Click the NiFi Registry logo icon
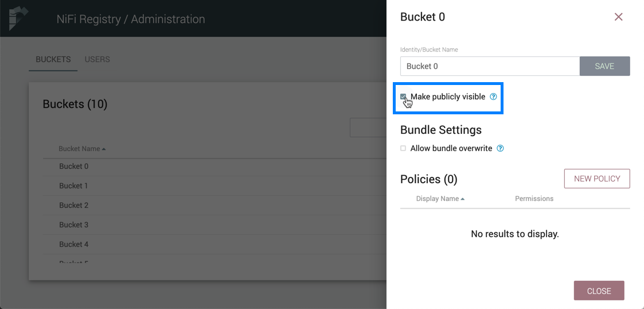Viewport: 644px width, 309px height. pos(18,18)
